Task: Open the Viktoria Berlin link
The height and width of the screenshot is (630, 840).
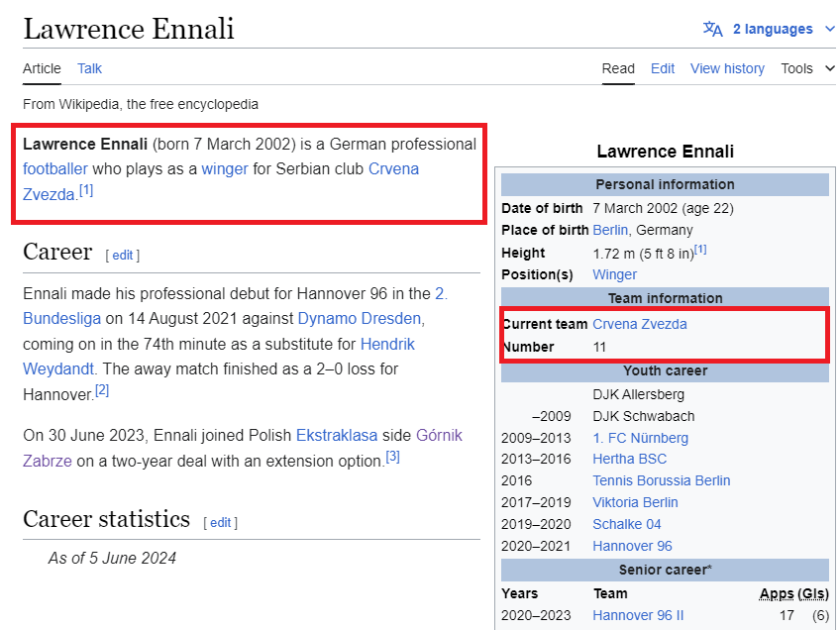Action: pyautogui.click(x=635, y=502)
